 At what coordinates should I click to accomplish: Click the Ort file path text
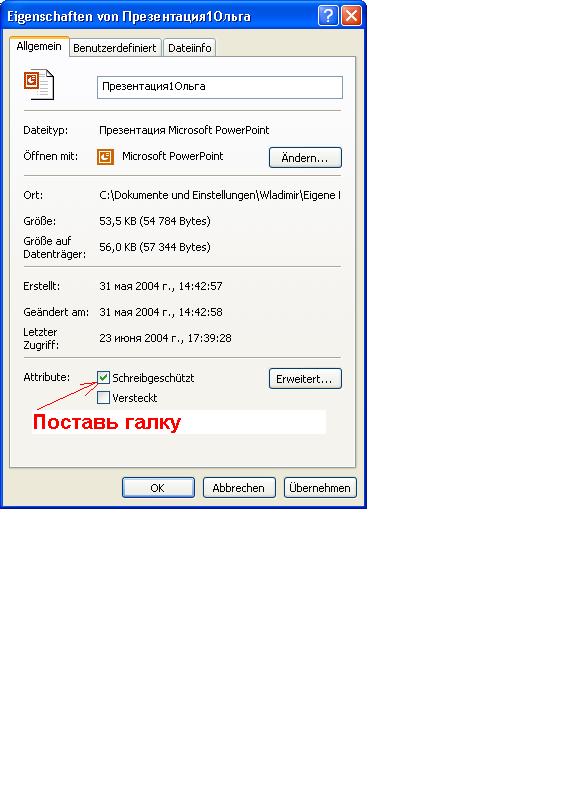220,195
